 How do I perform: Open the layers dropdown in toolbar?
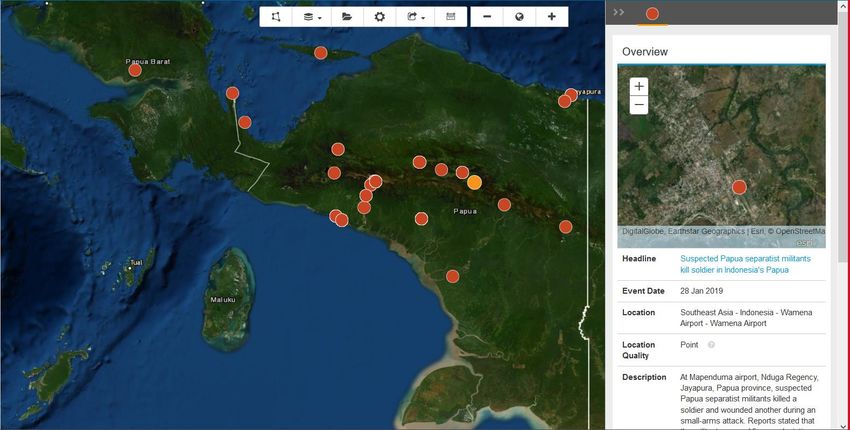[312, 17]
